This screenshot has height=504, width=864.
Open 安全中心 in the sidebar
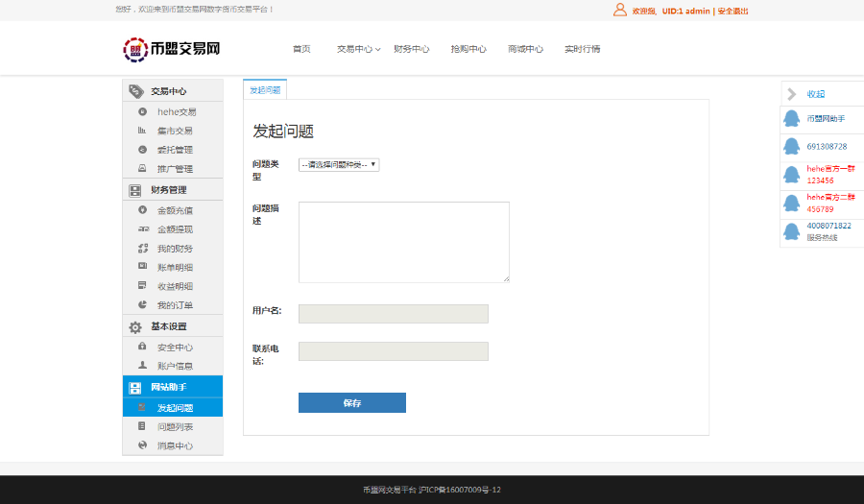(x=175, y=347)
